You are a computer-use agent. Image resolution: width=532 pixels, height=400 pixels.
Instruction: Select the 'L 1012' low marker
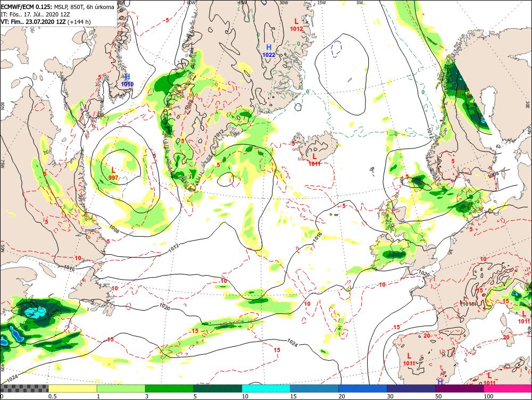click(x=296, y=25)
